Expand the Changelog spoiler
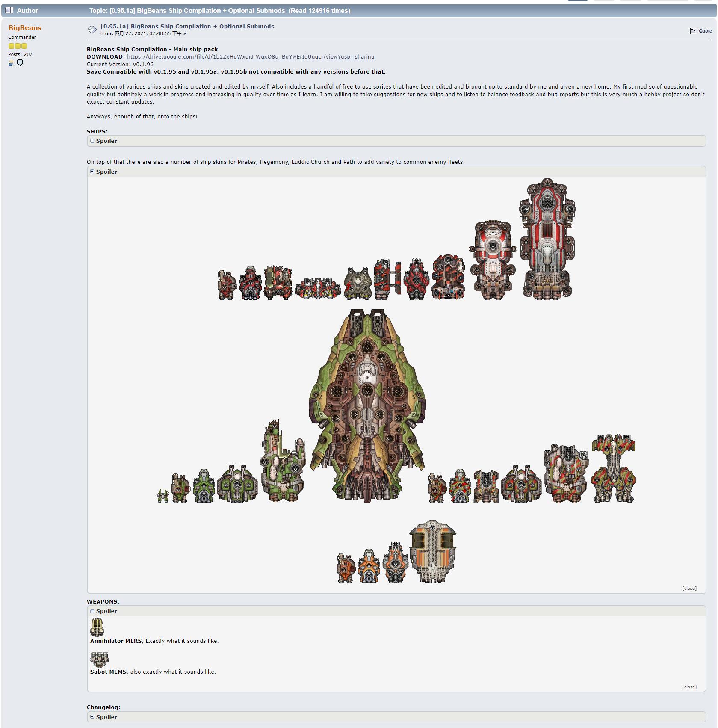This screenshot has height=728, width=718. 92,716
